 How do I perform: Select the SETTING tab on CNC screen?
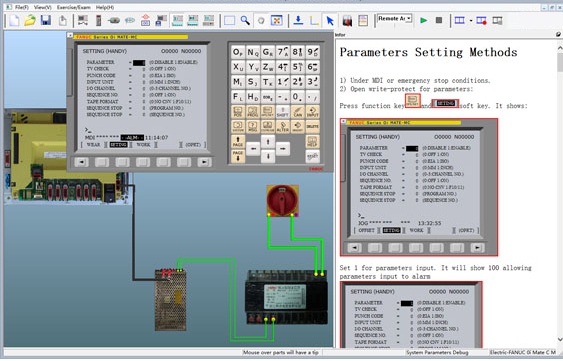point(118,145)
